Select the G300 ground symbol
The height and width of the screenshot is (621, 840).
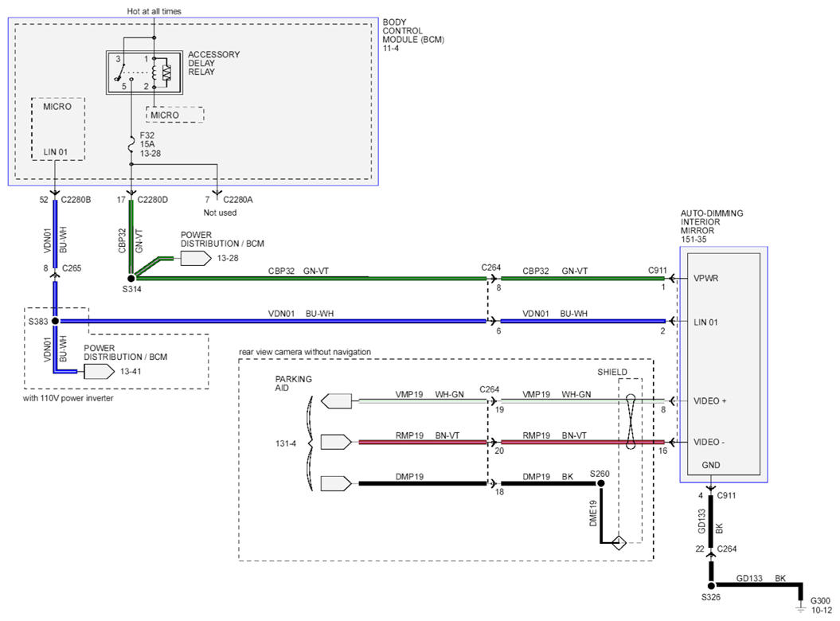click(800, 607)
